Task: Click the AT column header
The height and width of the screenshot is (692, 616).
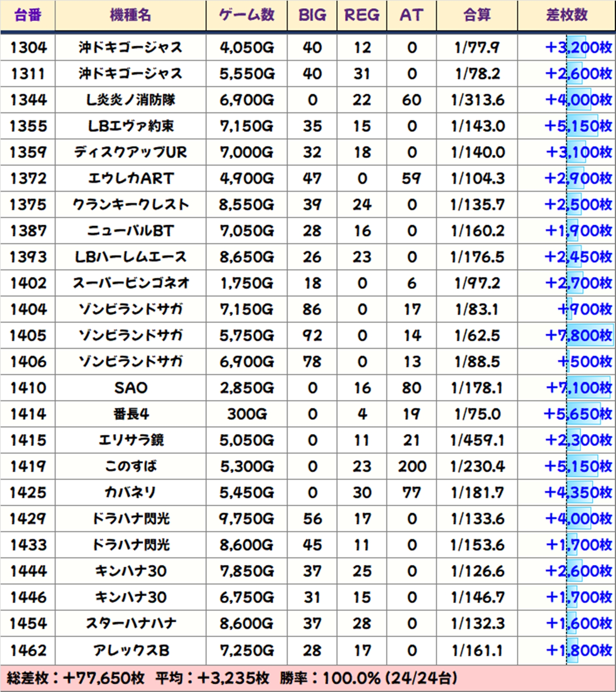Action: click(x=412, y=15)
